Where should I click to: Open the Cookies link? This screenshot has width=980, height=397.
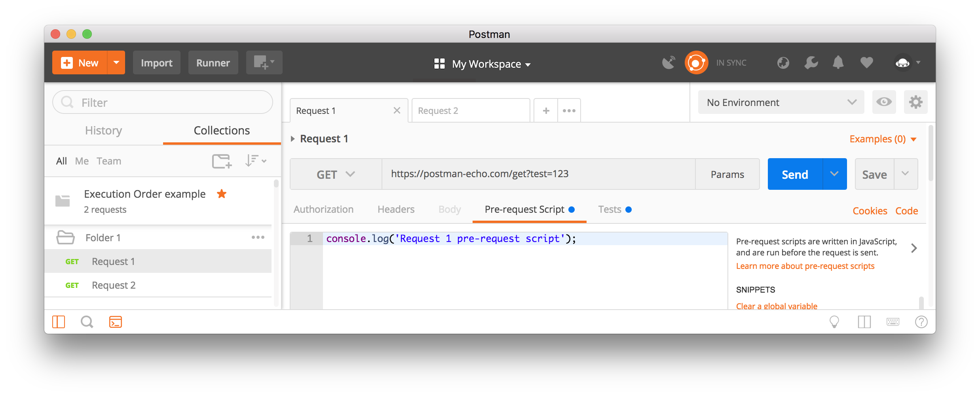(x=870, y=211)
